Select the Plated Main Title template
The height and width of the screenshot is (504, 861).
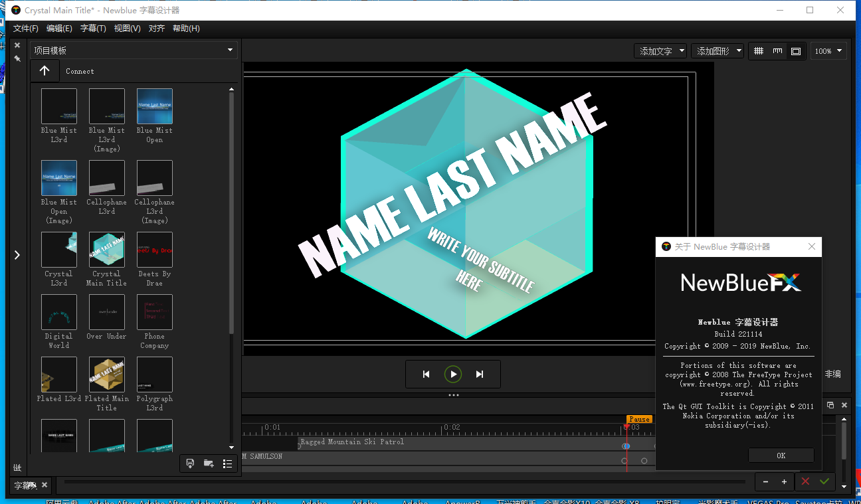[107, 384]
